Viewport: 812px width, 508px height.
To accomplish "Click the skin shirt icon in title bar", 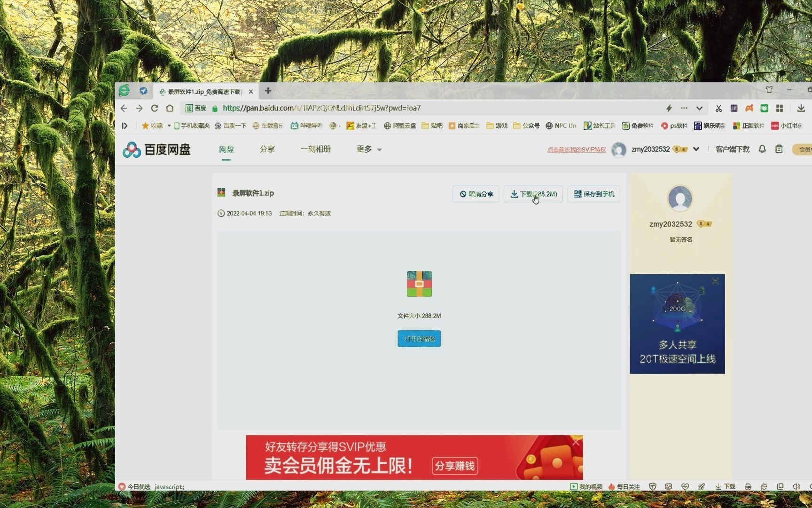I will (769, 89).
